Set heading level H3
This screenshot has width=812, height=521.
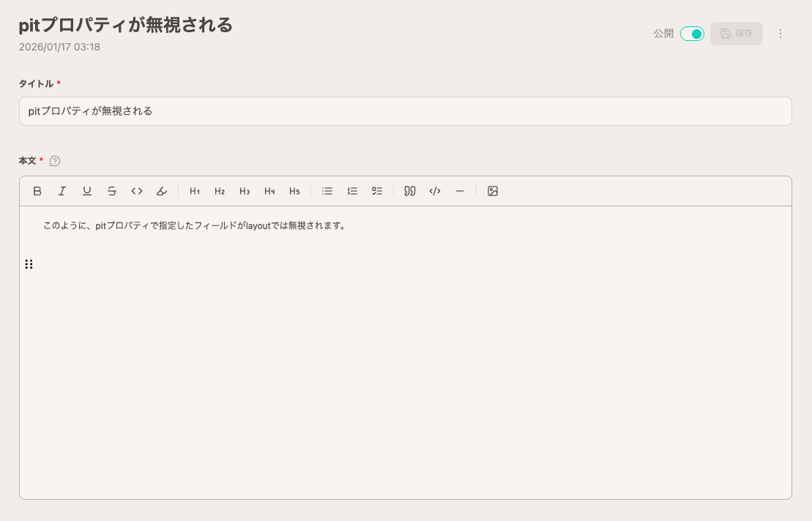tap(245, 191)
